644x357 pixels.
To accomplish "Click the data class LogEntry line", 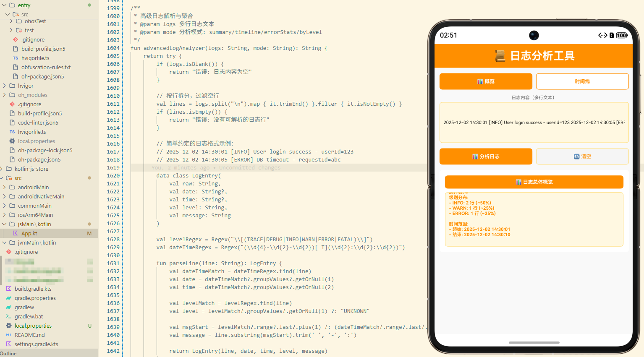I will [x=188, y=175].
